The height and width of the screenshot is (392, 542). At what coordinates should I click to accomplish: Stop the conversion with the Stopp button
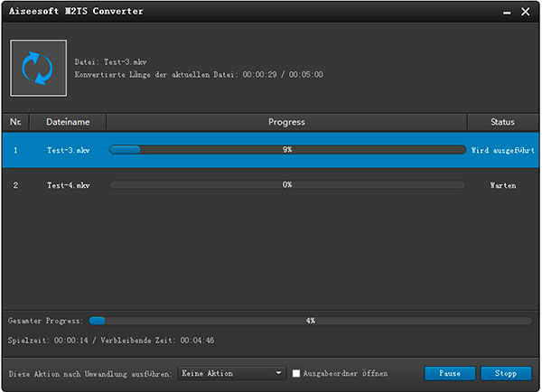pyautogui.click(x=506, y=373)
